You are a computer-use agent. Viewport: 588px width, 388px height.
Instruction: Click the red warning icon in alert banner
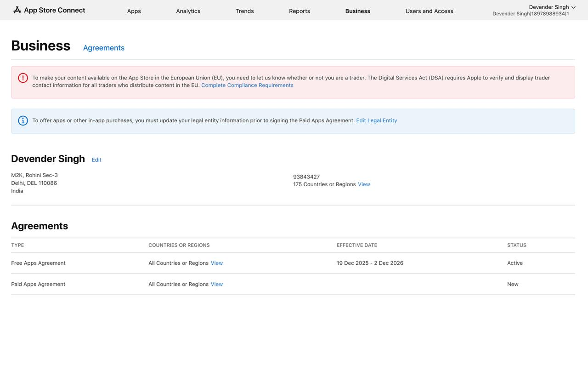pyautogui.click(x=23, y=78)
